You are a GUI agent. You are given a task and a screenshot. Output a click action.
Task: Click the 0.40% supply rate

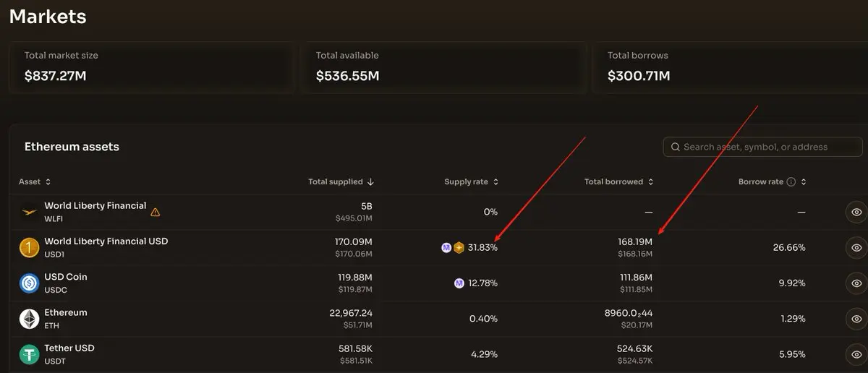pyautogui.click(x=483, y=319)
